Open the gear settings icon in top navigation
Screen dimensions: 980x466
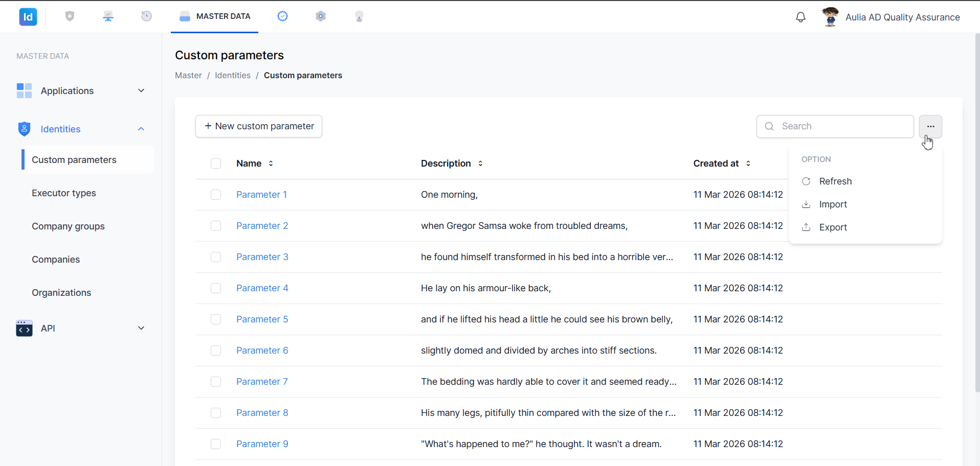click(x=321, y=16)
